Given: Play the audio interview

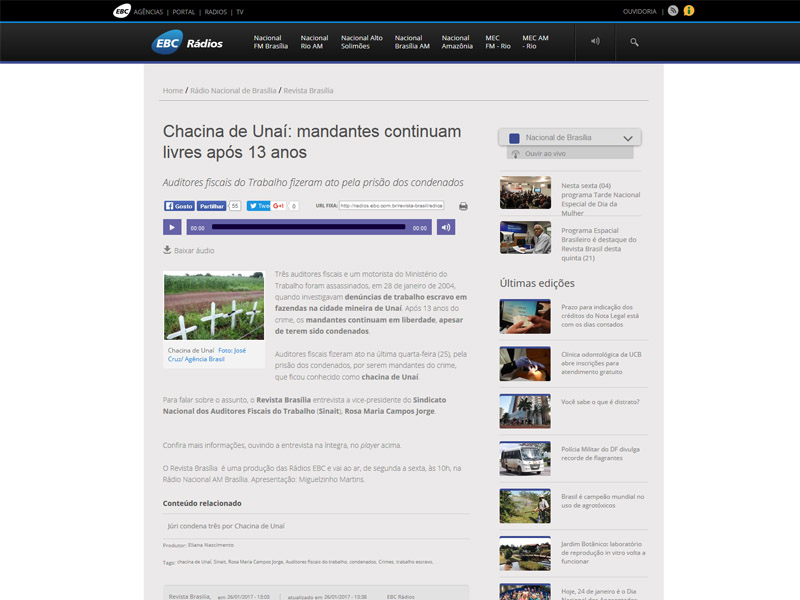Looking at the screenshot, I should 172,227.
